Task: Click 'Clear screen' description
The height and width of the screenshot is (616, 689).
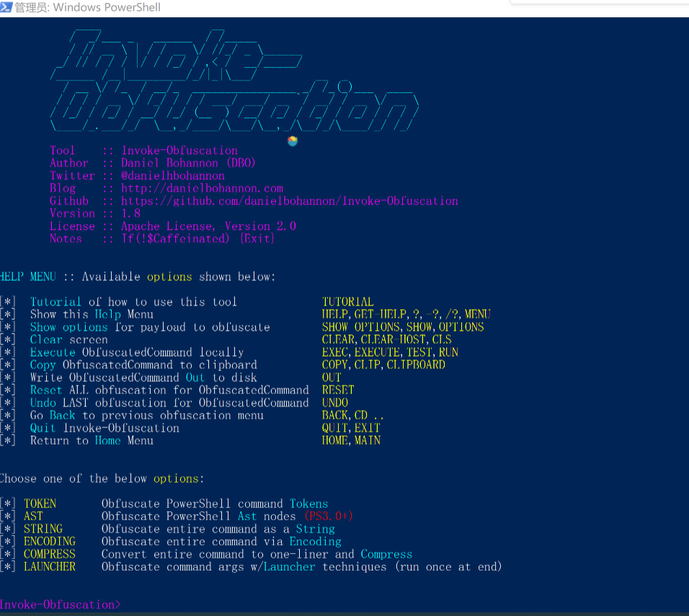Action: click(69, 340)
